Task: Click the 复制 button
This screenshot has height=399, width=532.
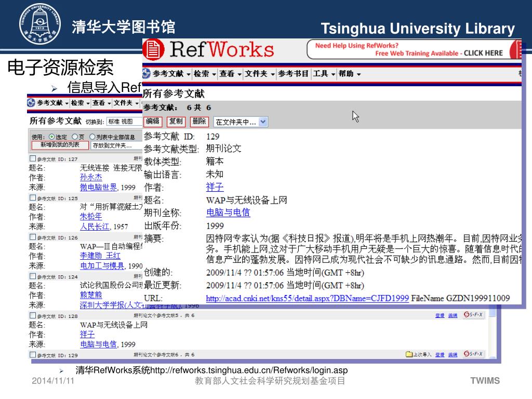Action: (176, 122)
